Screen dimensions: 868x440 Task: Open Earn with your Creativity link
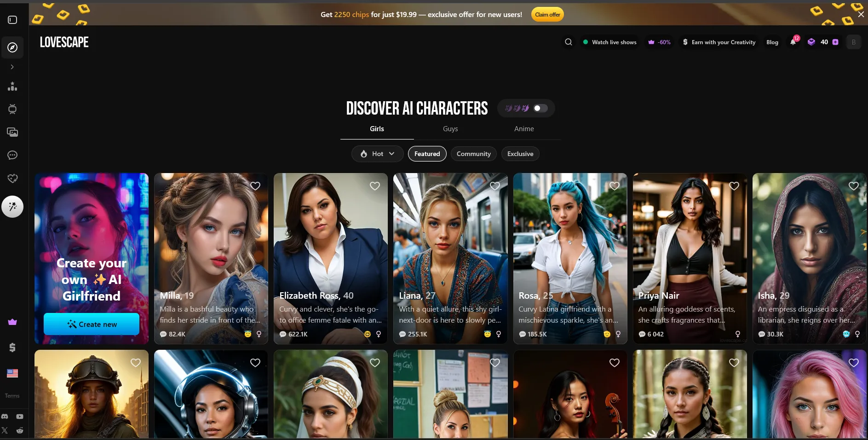[x=719, y=42]
